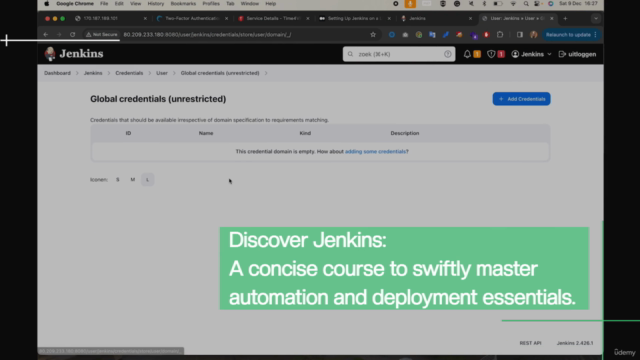Go to Credentials breadcrumb
The height and width of the screenshot is (360, 640).
tap(129, 73)
